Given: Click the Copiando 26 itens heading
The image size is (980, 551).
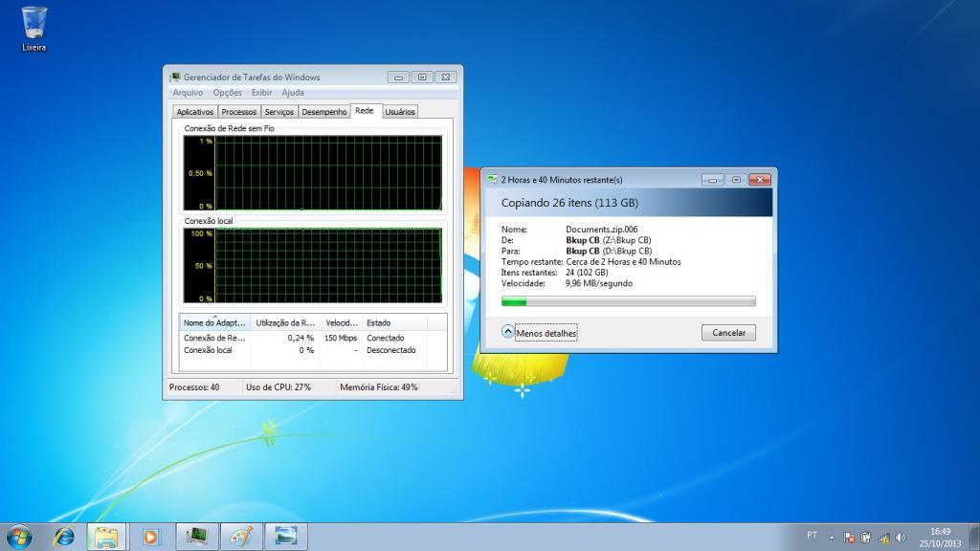Looking at the screenshot, I should (569, 203).
